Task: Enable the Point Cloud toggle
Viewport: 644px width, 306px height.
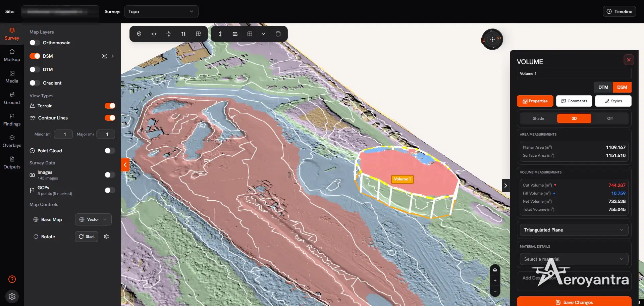Action: coord(110,151)
